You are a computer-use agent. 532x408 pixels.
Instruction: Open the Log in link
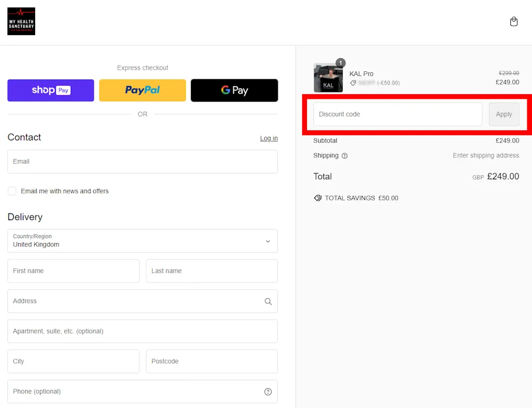[269, 138]
